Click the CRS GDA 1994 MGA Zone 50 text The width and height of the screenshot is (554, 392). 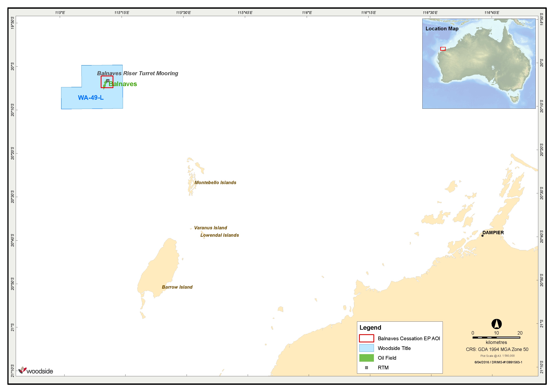pos(497,349)
